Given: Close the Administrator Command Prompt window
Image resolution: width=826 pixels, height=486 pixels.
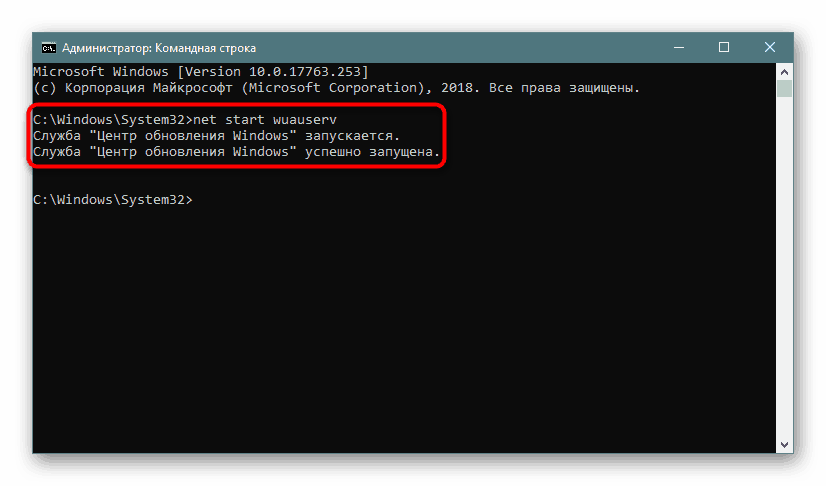Looking at the screenshot, I should coord(770,47).
